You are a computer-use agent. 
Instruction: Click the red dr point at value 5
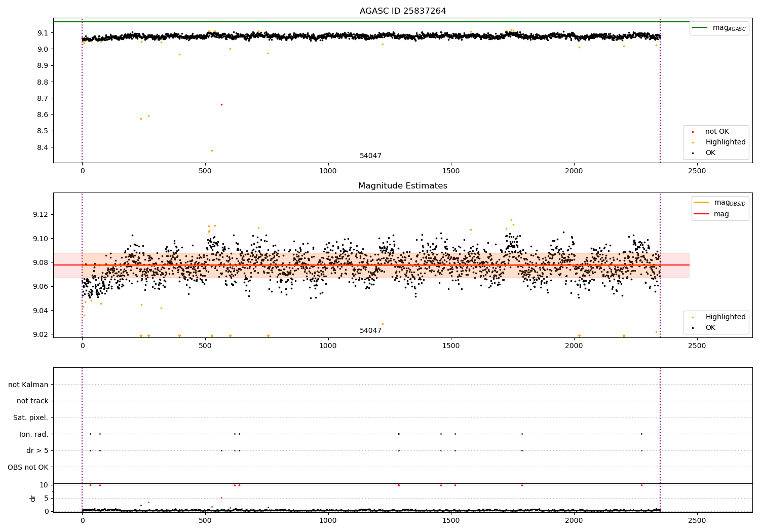pyautogui.click(x=221, y=498)
